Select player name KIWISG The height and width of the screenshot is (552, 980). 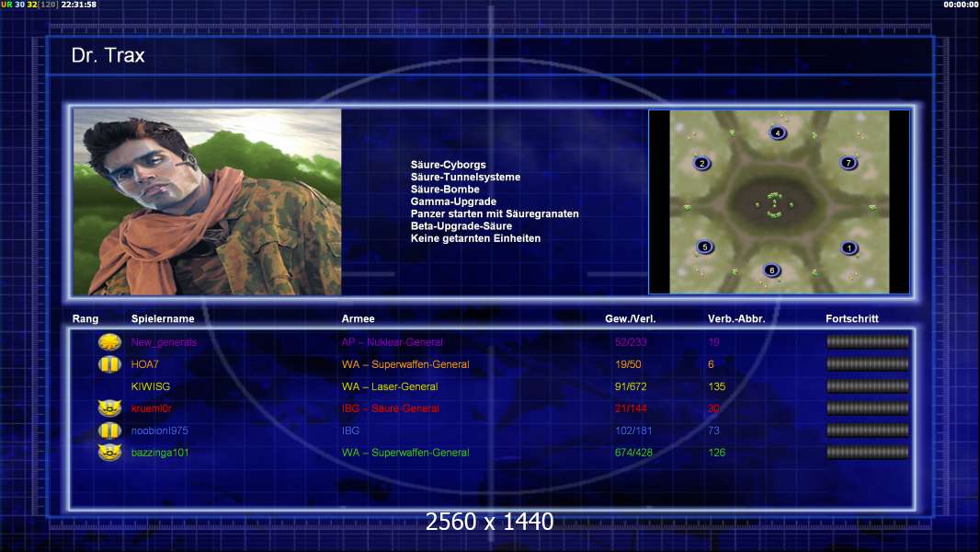point(151,386)
